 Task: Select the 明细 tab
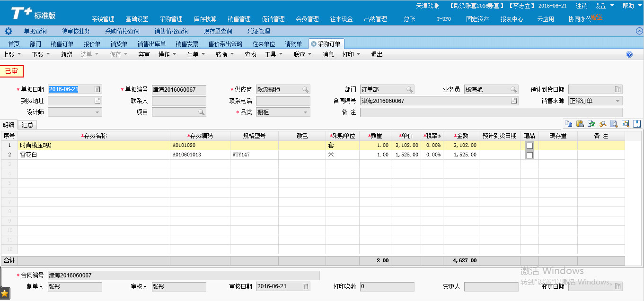click(9, 125)
